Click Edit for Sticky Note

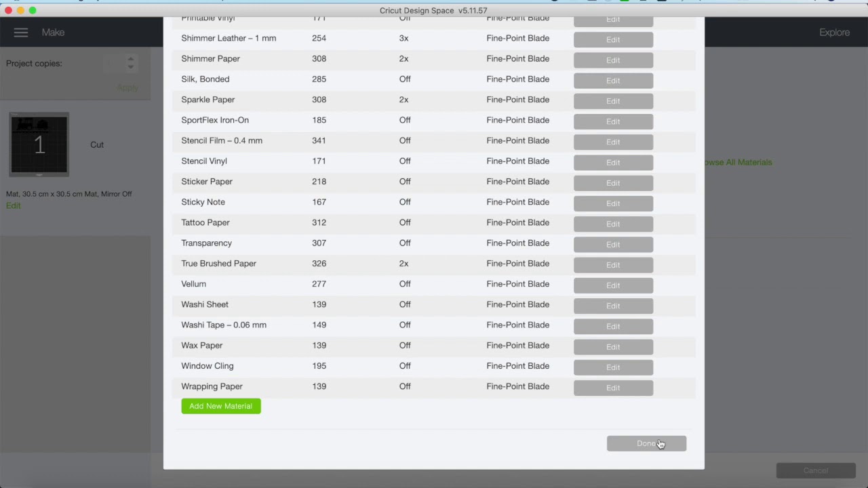pyautogui.click(x=613, y=203)
